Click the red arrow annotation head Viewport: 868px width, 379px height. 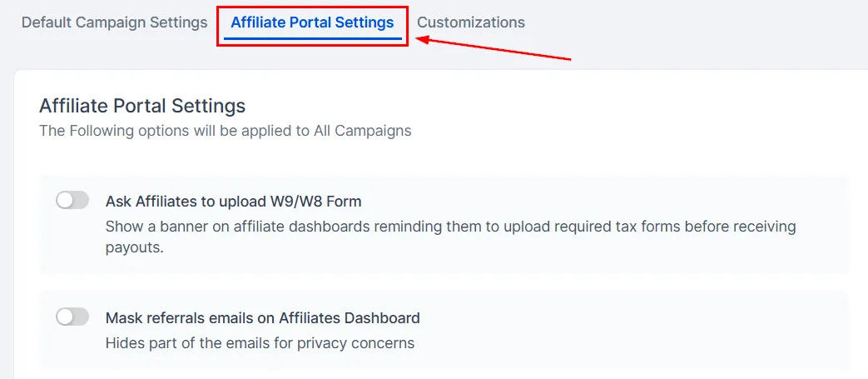coord(423,39)
